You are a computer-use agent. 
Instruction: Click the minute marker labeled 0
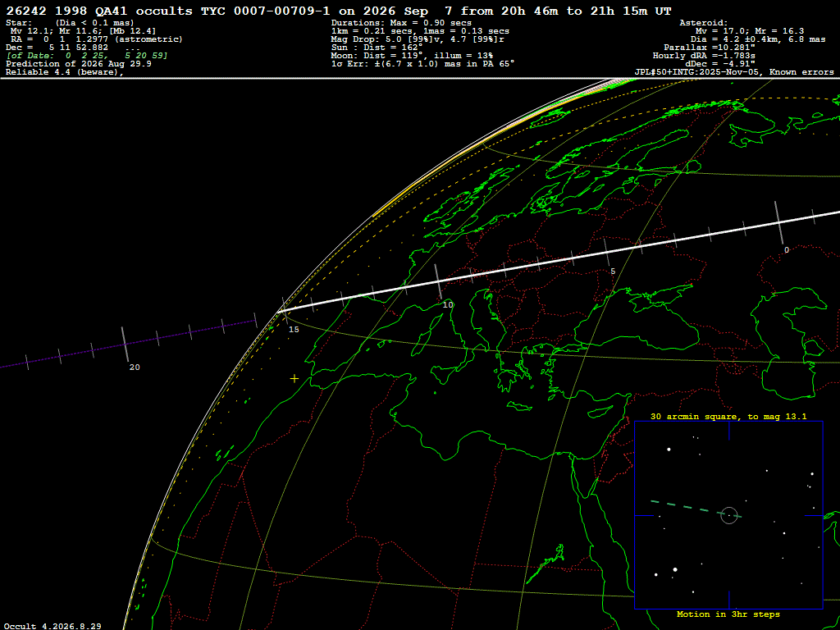787,249
